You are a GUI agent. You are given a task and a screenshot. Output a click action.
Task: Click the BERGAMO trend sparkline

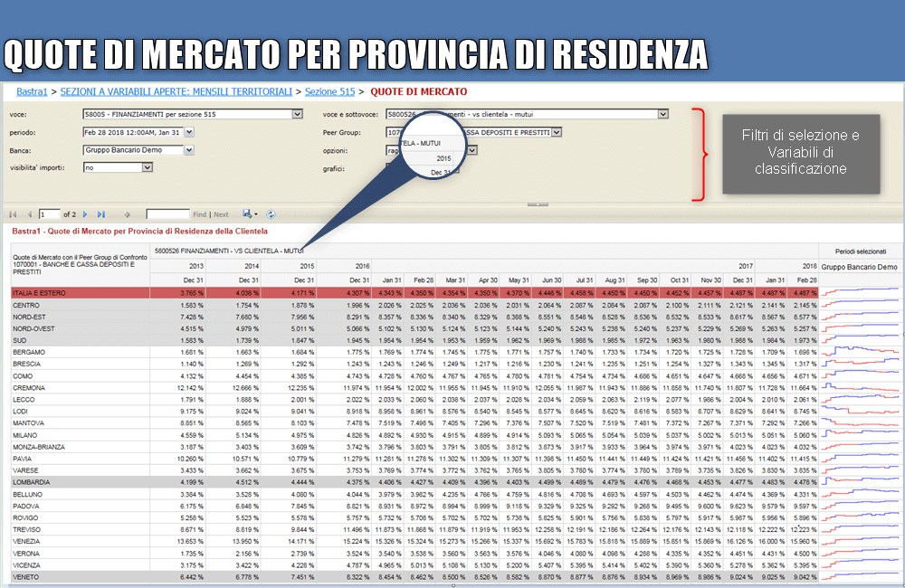point(861,352)
